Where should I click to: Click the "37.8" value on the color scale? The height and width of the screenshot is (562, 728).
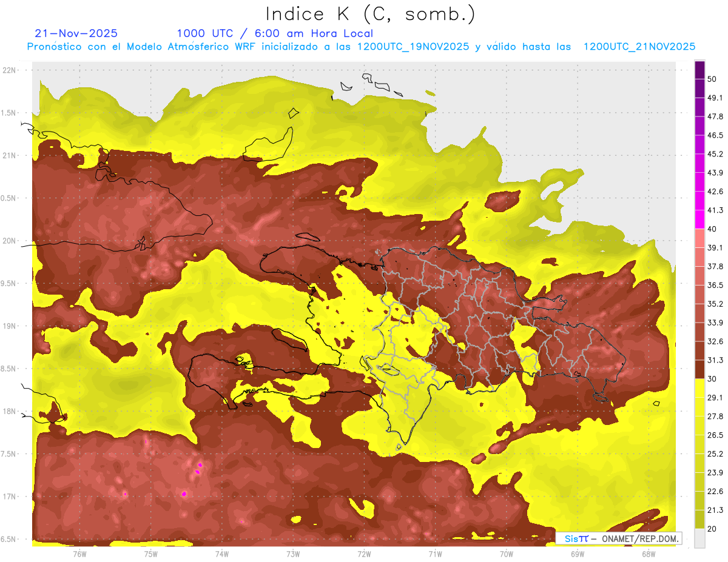pos(715,266)
